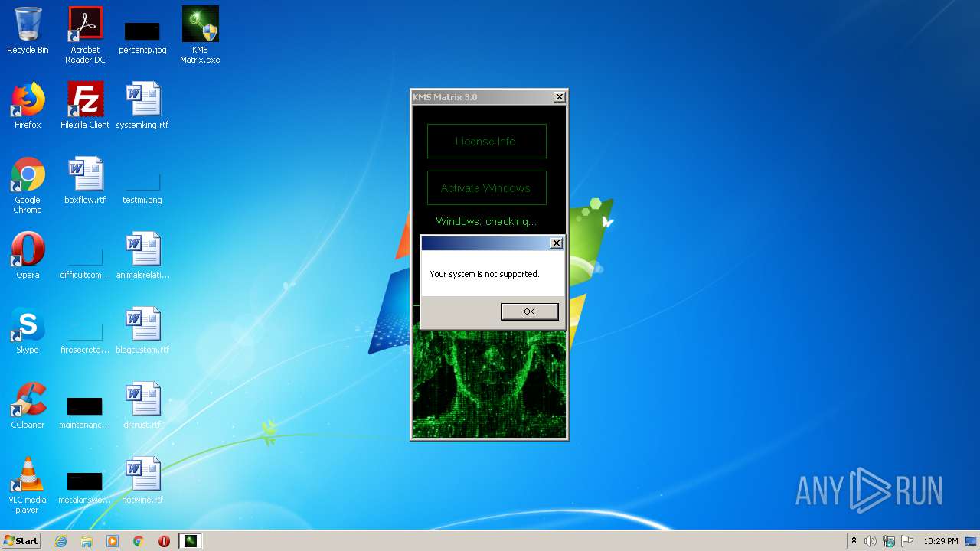Screen dimensions: 980x551
Task: Open Windows Explorer folder in the taskbar
Action: (87, 541)
